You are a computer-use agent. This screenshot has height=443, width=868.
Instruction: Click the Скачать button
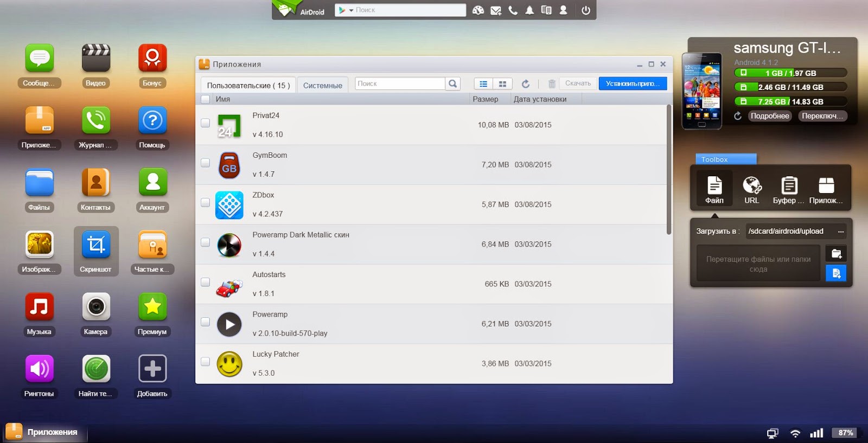click(x=578, y=84)
